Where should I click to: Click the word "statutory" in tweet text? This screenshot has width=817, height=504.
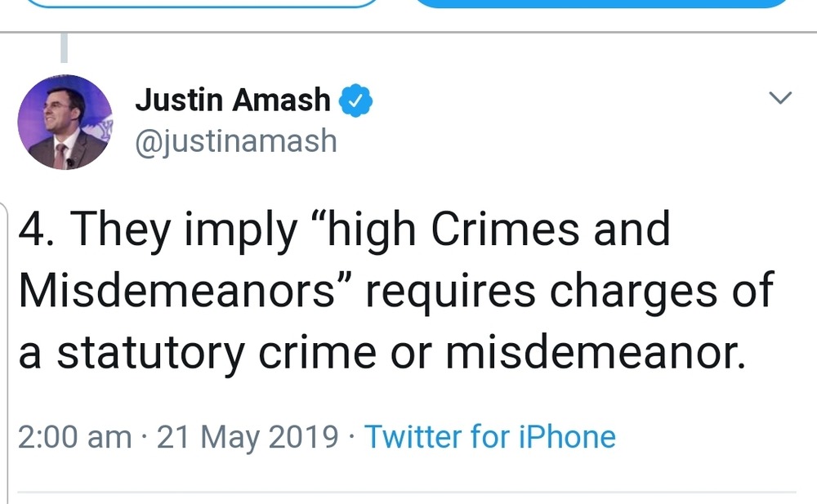(150, 352)
